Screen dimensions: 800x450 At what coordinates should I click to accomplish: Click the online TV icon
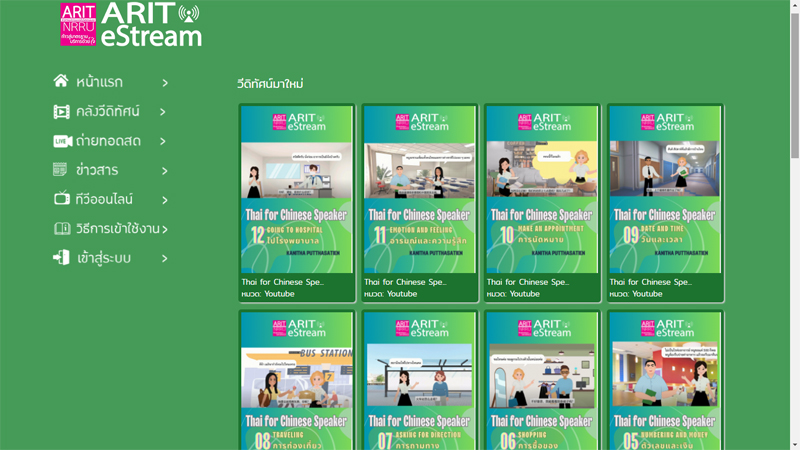click(61, 199)
